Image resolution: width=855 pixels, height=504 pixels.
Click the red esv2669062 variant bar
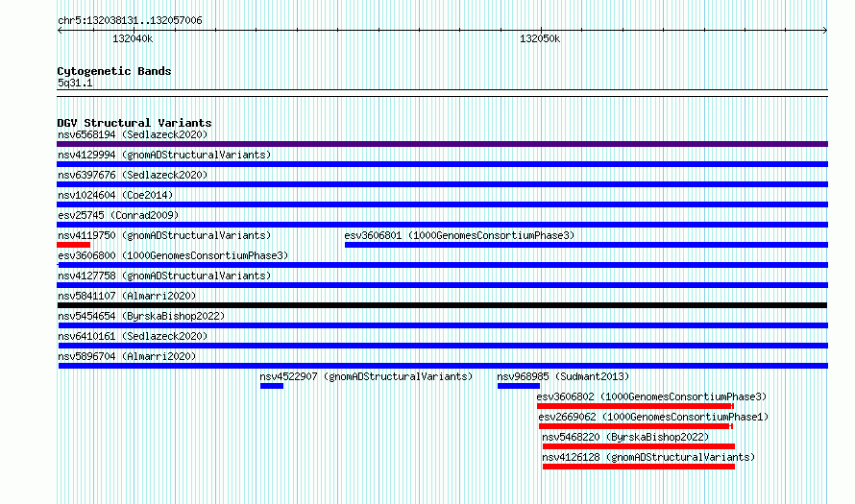pyautogui.click(x=636, y=426)
